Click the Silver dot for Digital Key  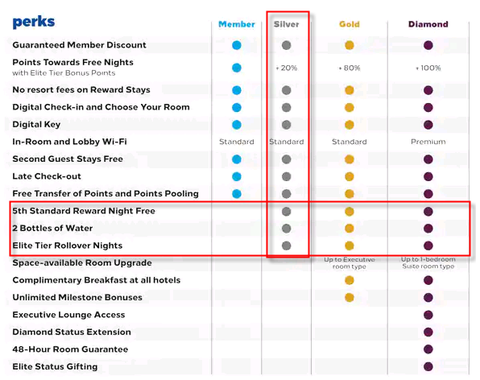tap(286, 125)
